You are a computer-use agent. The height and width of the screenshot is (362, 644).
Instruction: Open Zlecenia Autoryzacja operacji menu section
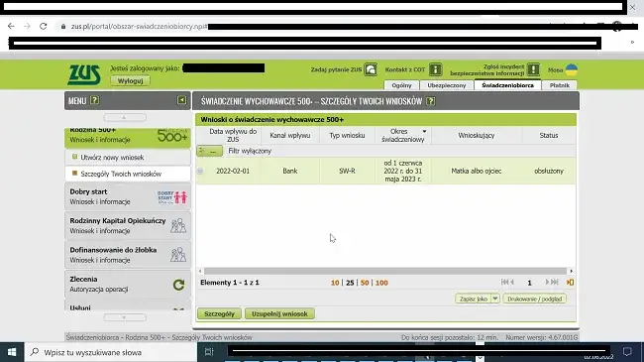(128, 284)
